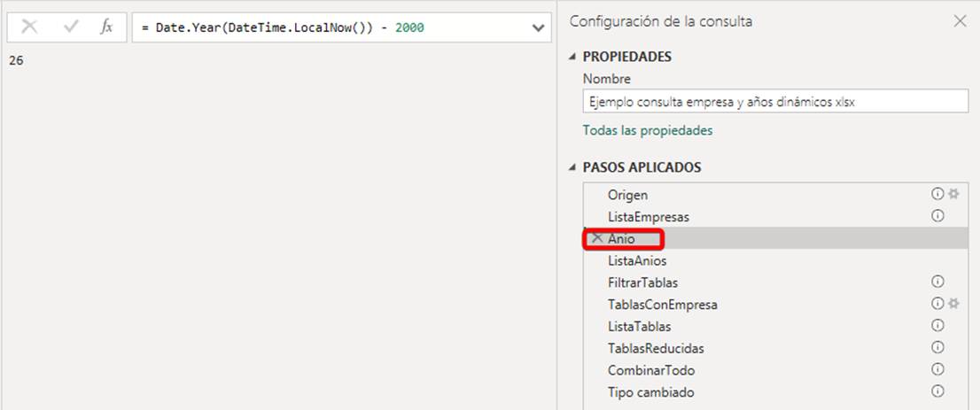Expand the formula bar with the chevron
Viewport: 980px width, 410px height.
point(537,28)
